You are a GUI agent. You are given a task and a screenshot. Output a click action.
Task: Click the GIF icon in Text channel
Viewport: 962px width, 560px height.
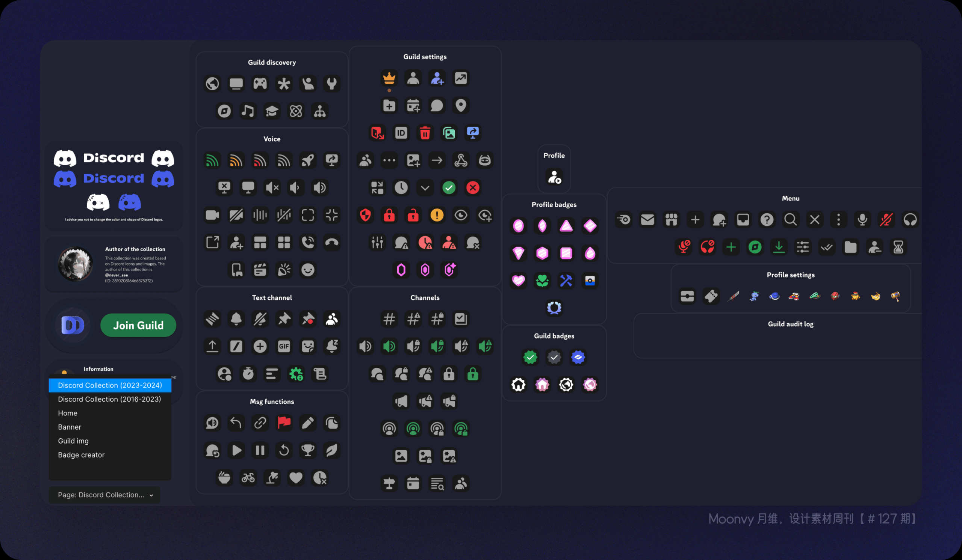click(284, 346)
